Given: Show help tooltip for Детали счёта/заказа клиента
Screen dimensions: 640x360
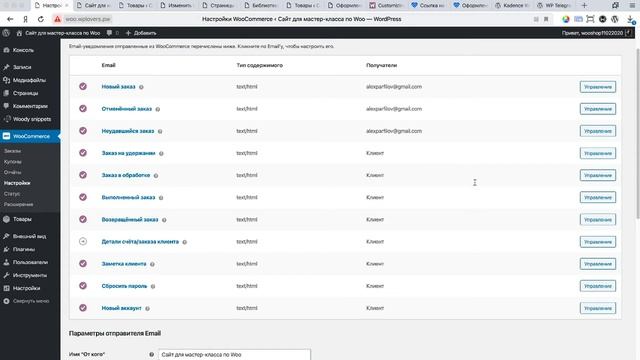Looking at the screenshot, I should point(184,242).
